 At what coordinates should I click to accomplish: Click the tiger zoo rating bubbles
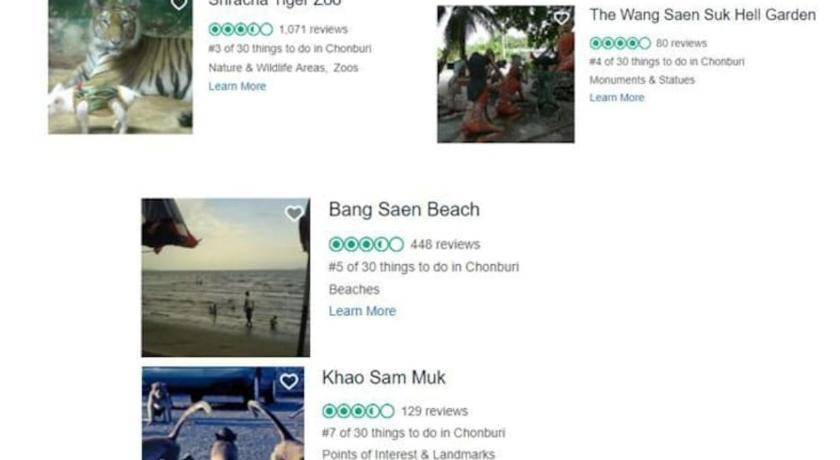[240, 29]
